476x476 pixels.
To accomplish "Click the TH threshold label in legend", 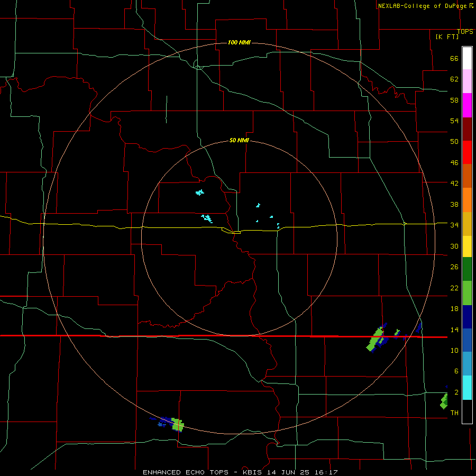I will pos(454,413).
